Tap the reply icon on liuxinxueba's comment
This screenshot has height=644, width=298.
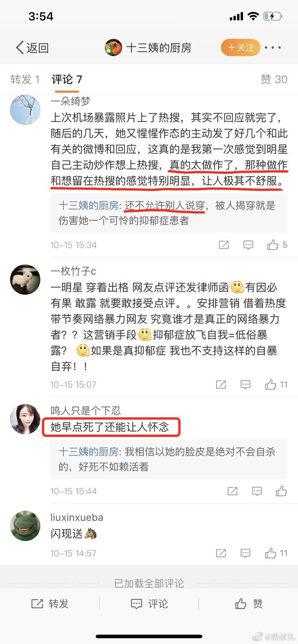pos(245,553)
